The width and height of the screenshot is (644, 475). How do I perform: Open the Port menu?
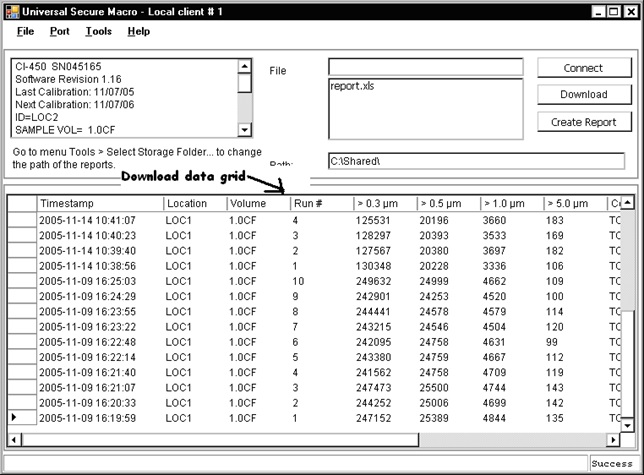pos(60,32)
